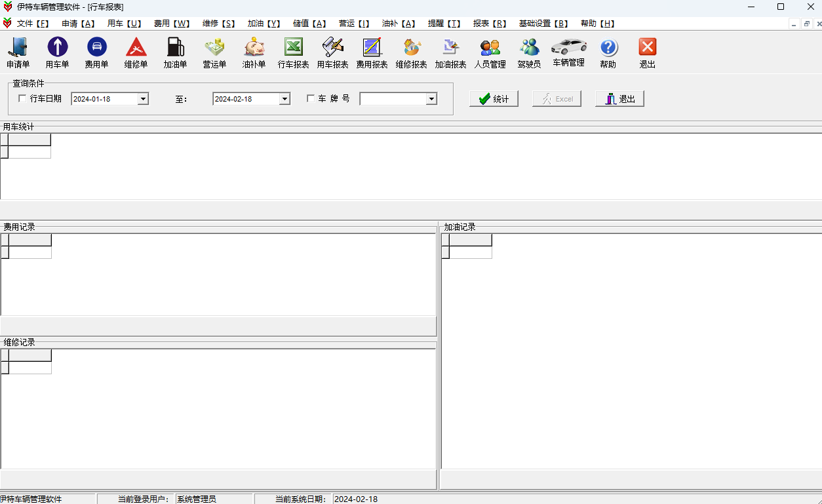Open the 基础设置【B】 menu

point(543,24)
